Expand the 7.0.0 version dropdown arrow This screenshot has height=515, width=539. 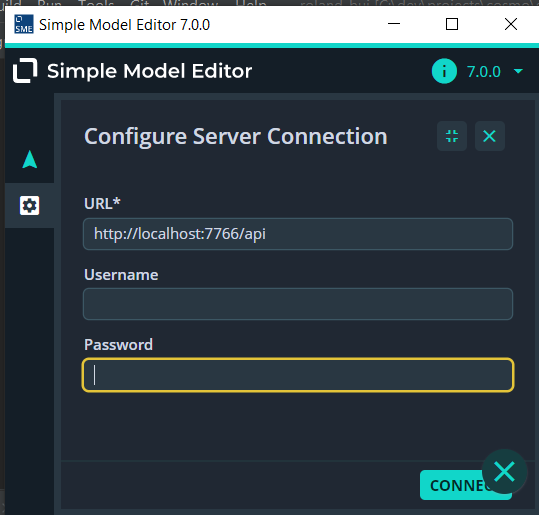[518, 72]
